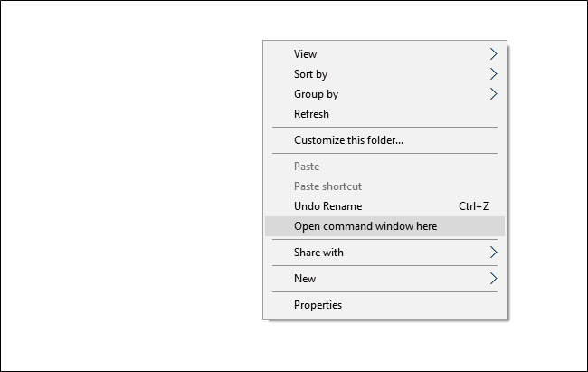Open command window here
588x372 pixels.
click(384, 226)
